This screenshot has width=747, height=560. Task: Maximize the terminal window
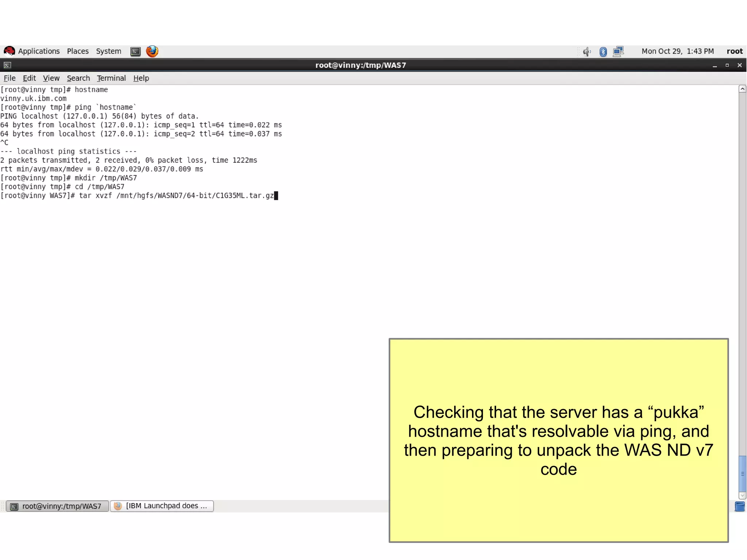(727, 65)
